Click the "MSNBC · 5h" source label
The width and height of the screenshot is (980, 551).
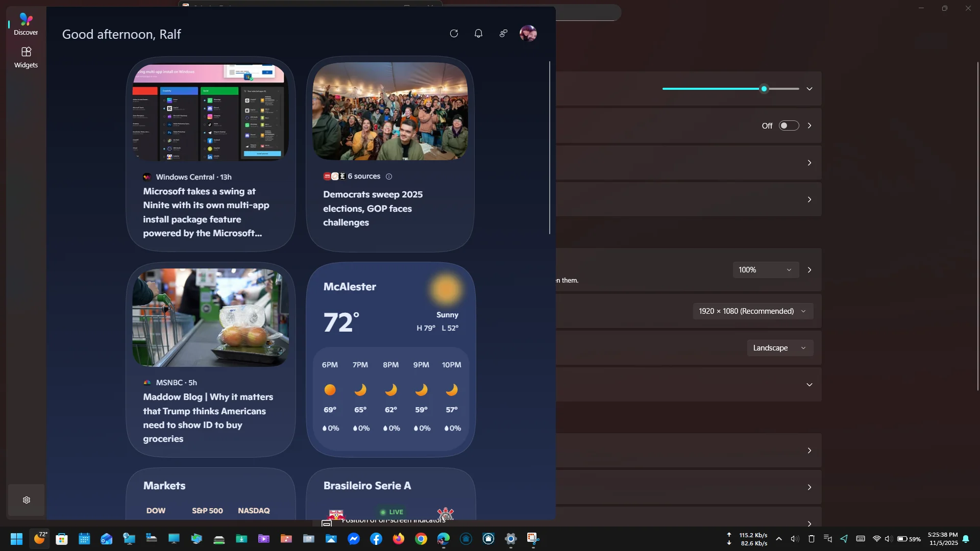click(x=176, y=383)
